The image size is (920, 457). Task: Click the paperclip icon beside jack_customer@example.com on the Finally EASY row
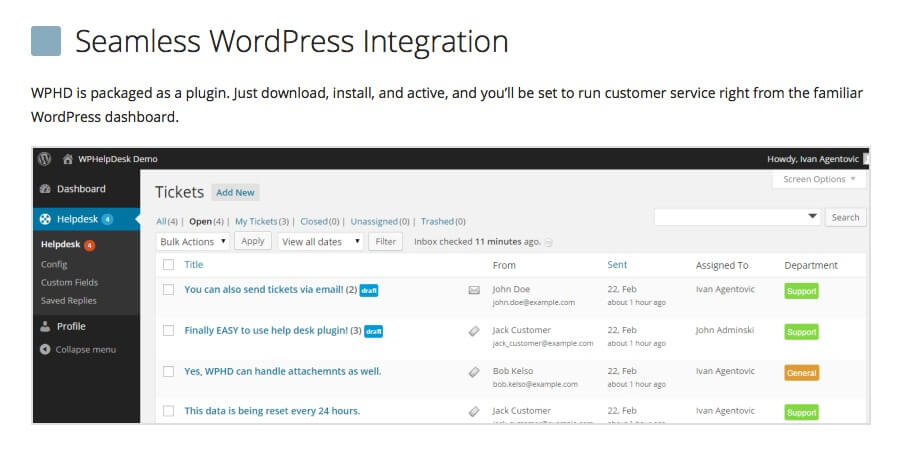[474, 331]
